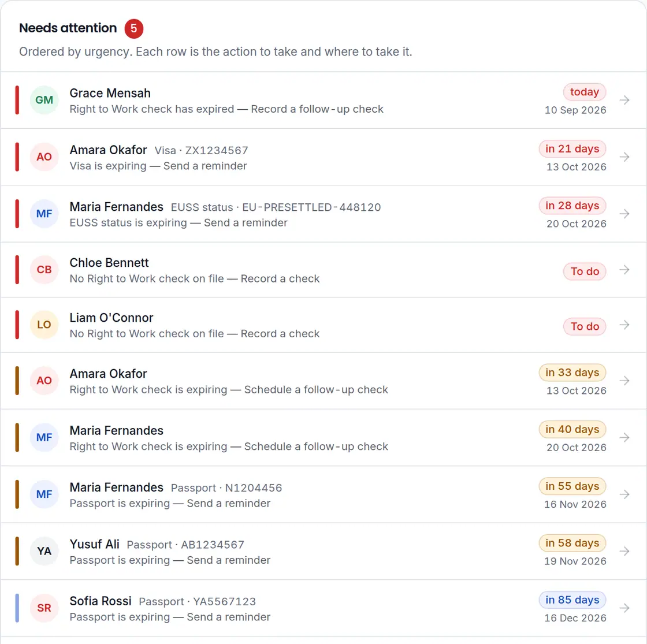647x644 pixels.
Task: Open Amara Okafor 'in 33 days' follow-up row
Action: pos(323,381)
